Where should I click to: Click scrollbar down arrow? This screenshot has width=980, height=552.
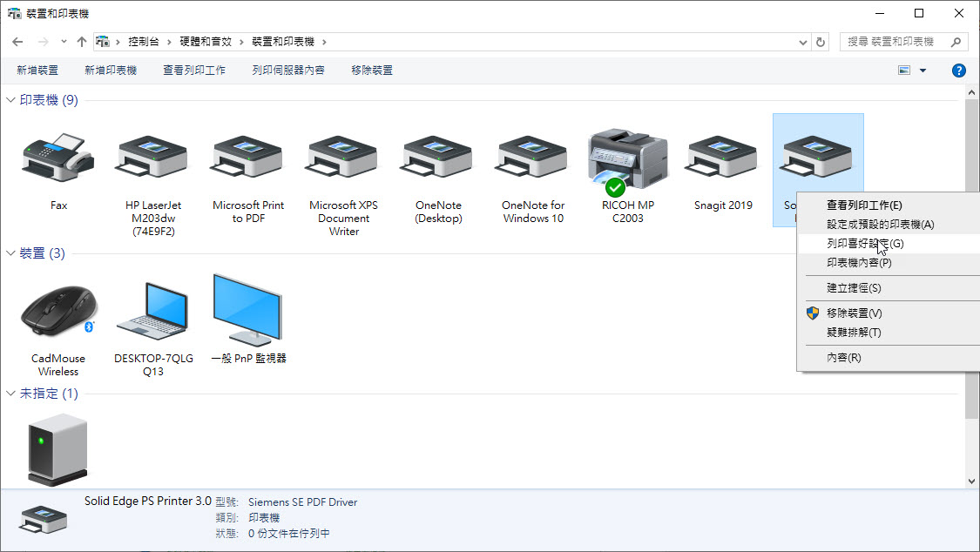pos(971,481)
